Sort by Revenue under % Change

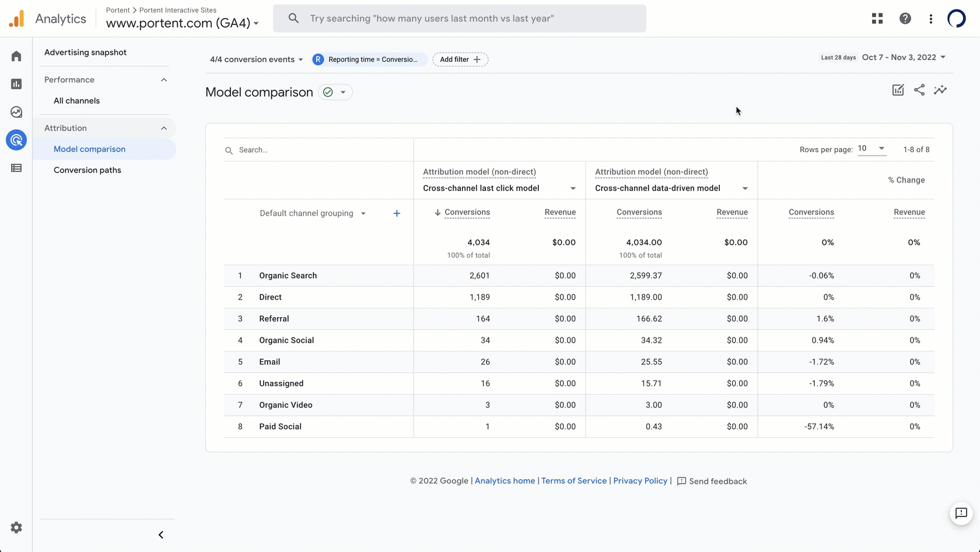[x=909, y=213]
